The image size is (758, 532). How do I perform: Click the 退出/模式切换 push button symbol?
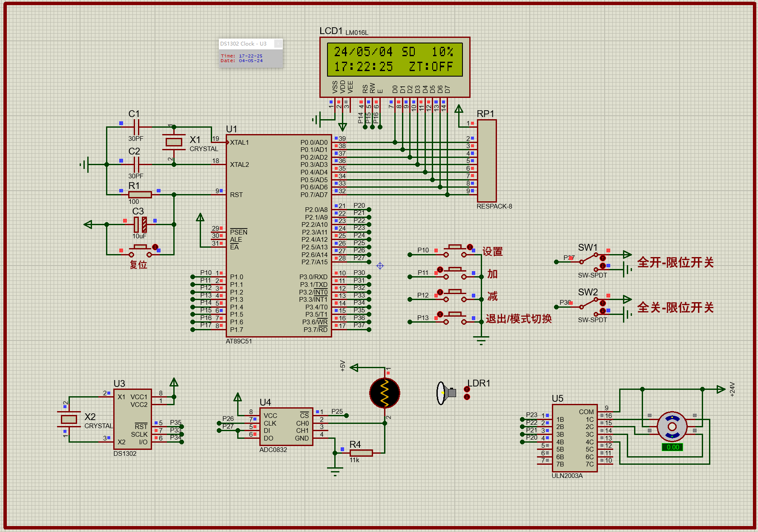[x=455, y=318]
